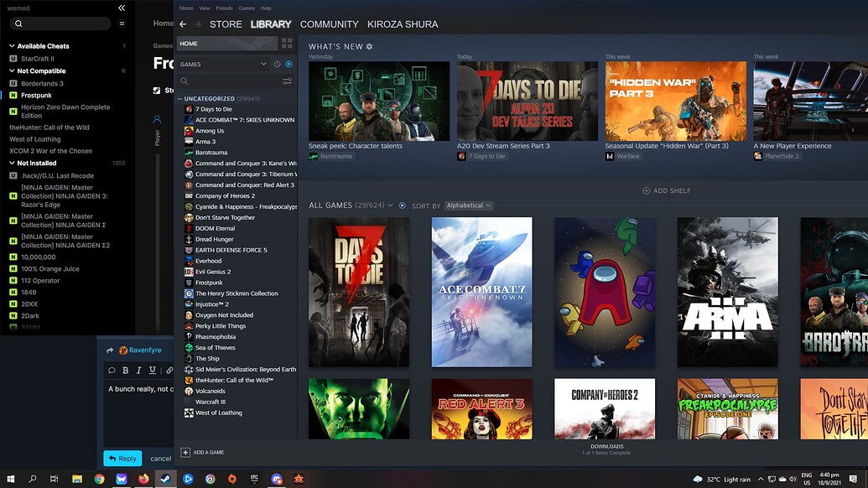Click the search magnifier in WeMod sidebar

(18, 23)
